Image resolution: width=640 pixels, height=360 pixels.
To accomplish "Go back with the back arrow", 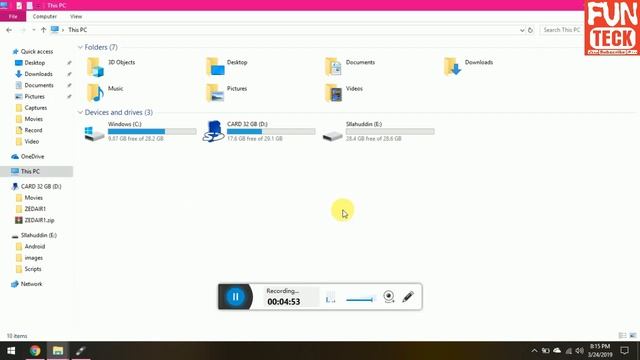I will pyautogui.click(x=9, y=30).
